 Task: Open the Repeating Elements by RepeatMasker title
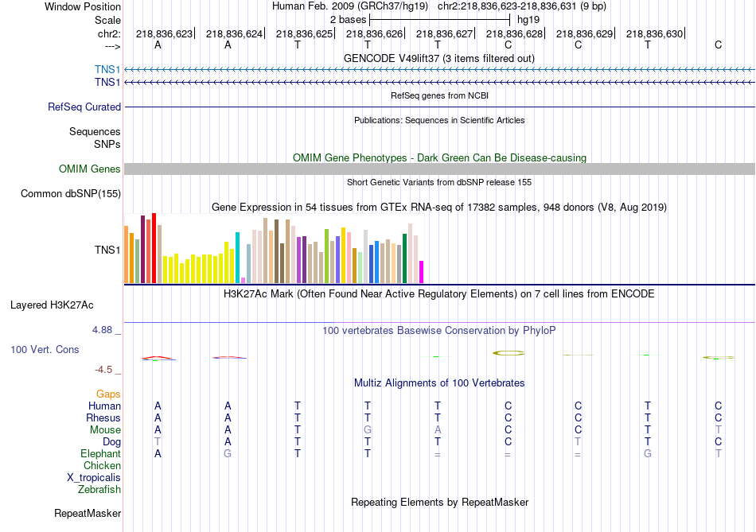439,502
